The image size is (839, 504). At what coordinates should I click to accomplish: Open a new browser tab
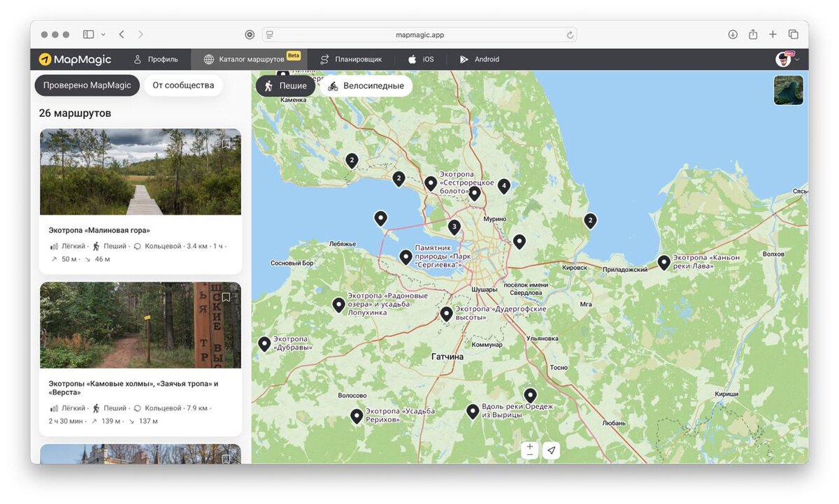(773, 34)
